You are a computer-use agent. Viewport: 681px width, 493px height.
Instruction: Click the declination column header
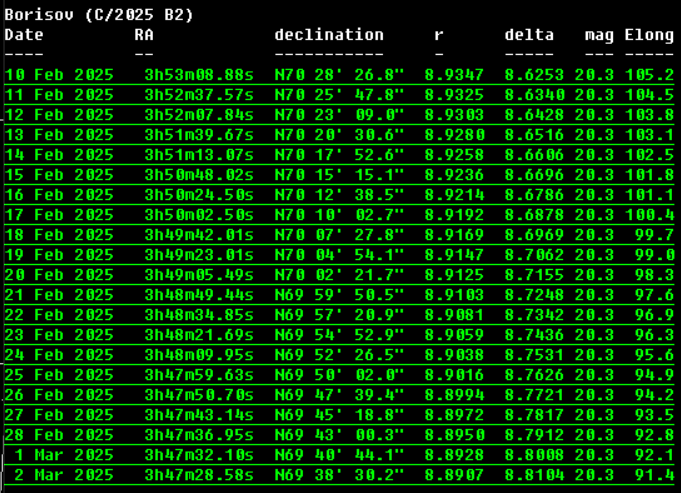(x=329, y=35)
